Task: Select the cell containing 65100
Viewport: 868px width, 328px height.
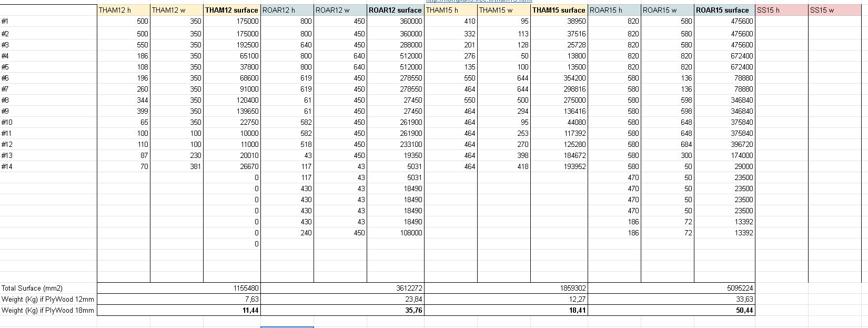Action: [x=232, y=56]
